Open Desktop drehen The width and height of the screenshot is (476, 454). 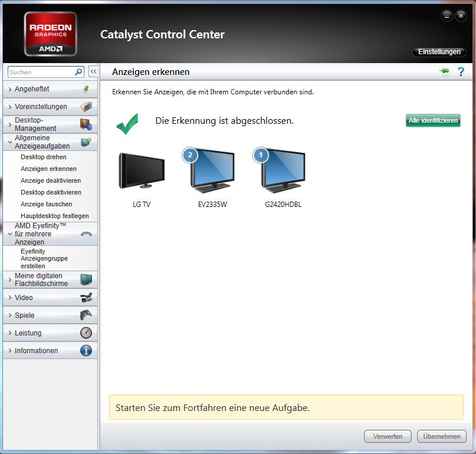coord(44,157)
